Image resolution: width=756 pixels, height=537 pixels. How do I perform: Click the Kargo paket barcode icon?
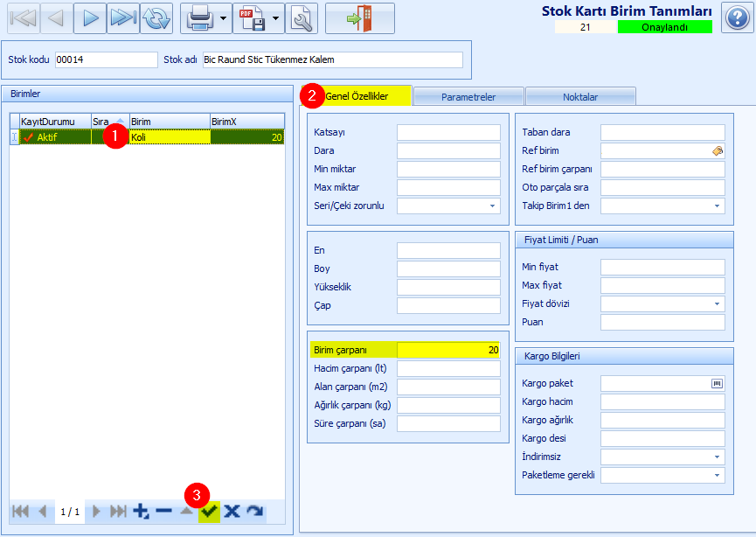pyautogui.click(x=717, y=383)
